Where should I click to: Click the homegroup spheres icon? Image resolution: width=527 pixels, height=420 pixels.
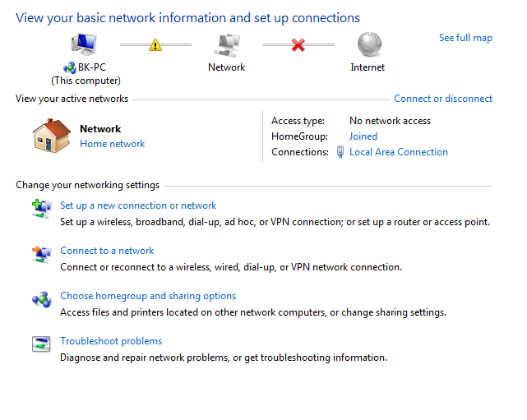click(42, 299)
